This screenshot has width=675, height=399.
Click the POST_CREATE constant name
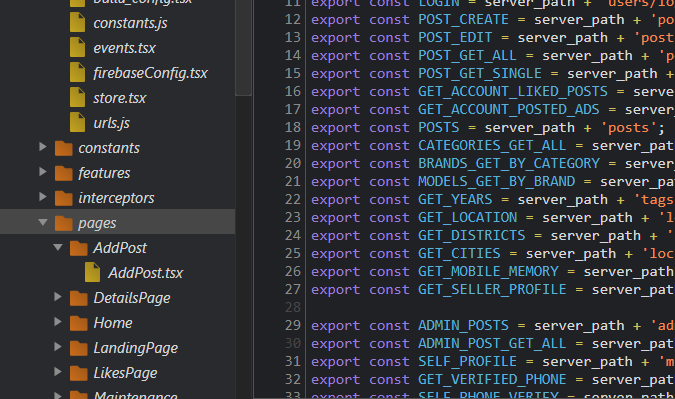click(463, 20)
